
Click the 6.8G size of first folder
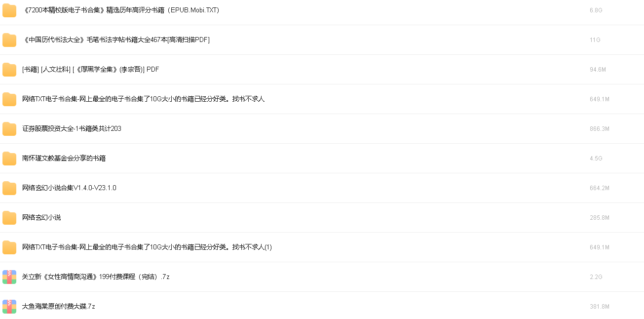tap(596, 10)
